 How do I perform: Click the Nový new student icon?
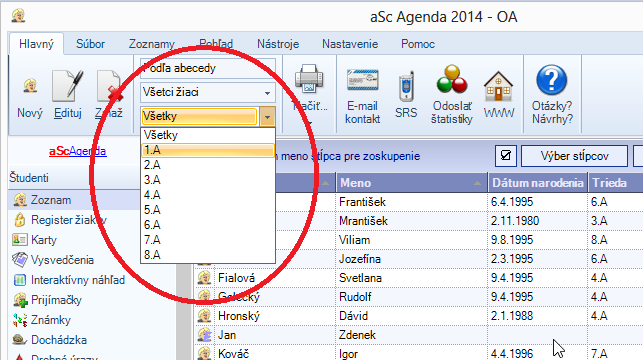coord(30,87)
